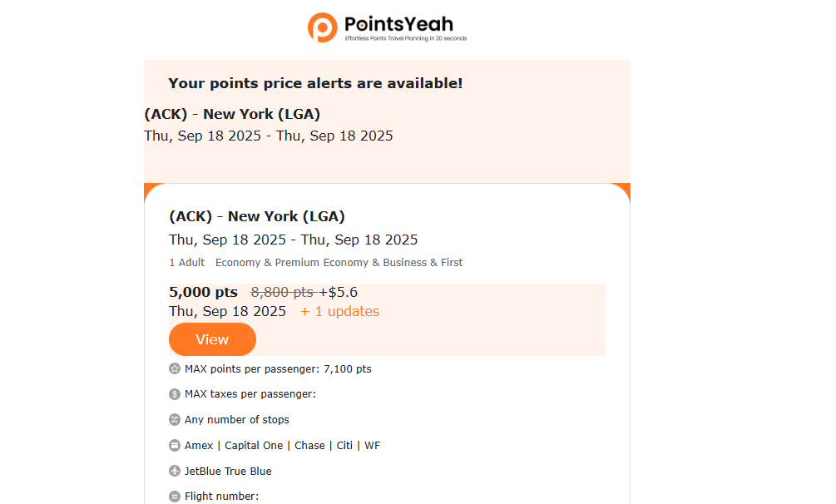Click the crossed-out 8,800 pts price

[x=282, y=292]
